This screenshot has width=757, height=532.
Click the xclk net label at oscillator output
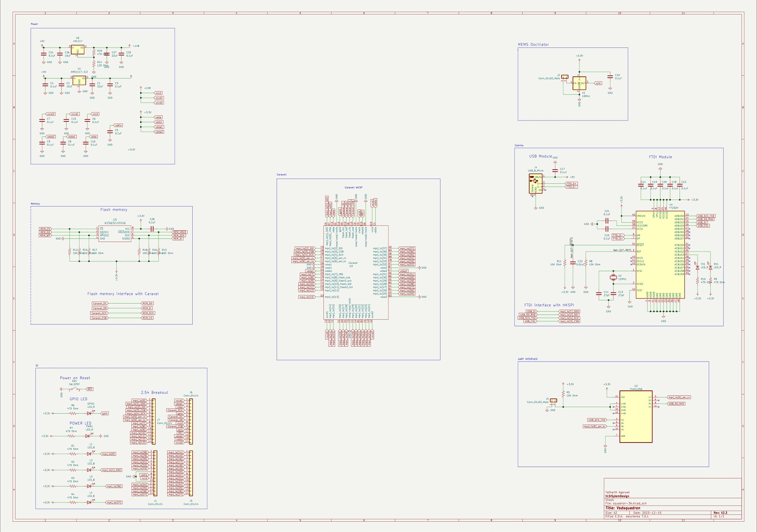pyautogui.click(x=598, y=83)
